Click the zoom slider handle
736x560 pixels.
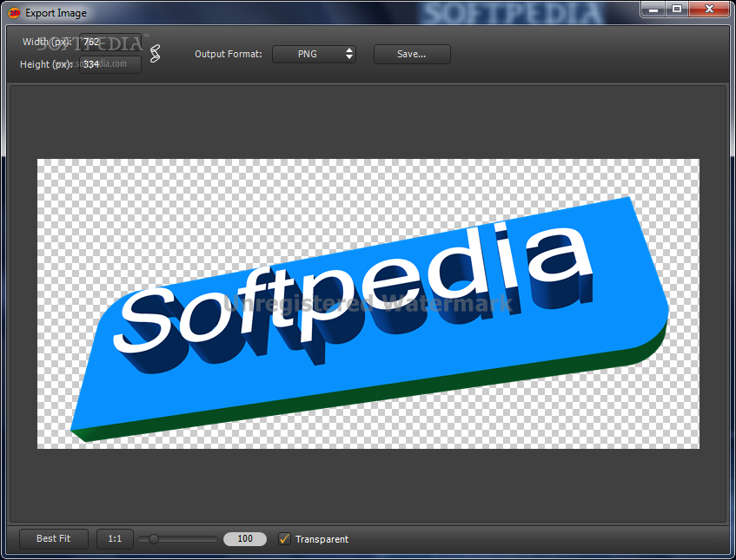pos(154,539)
